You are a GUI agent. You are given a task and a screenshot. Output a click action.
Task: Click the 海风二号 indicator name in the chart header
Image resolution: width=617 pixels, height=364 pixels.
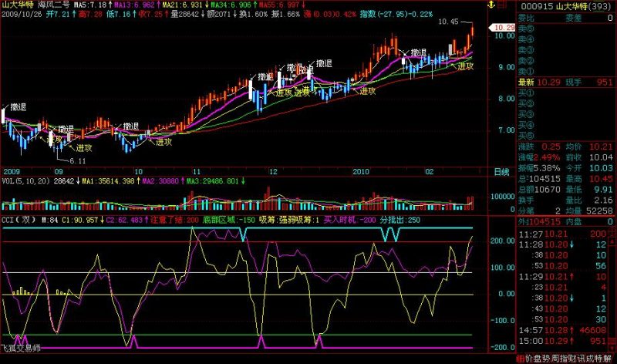tap(54, 5)
